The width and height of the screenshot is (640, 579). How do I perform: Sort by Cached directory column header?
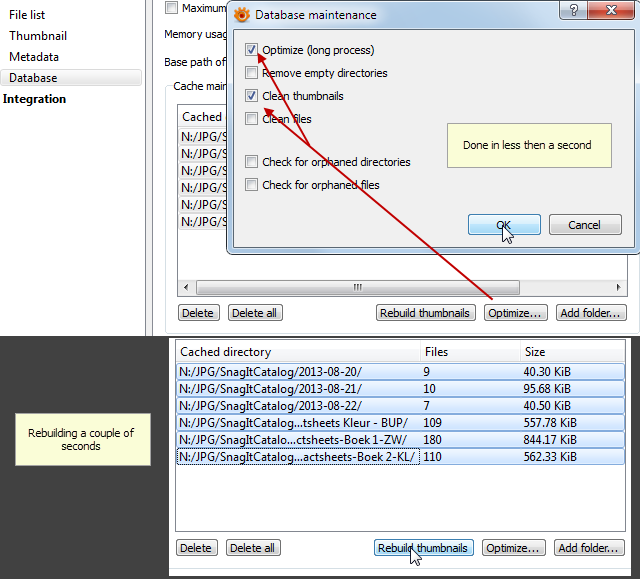pyautogui.click(x=298, y=352)
